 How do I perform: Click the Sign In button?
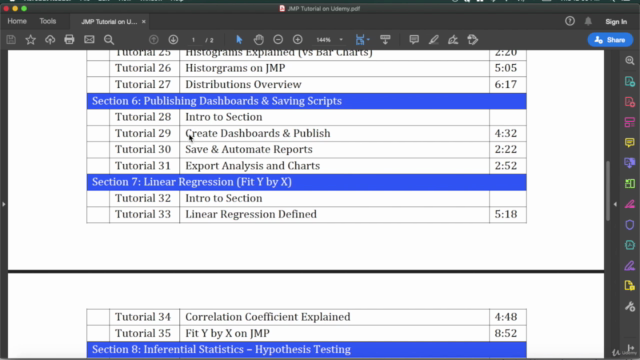pyautogui.click(x=616, y=22)
